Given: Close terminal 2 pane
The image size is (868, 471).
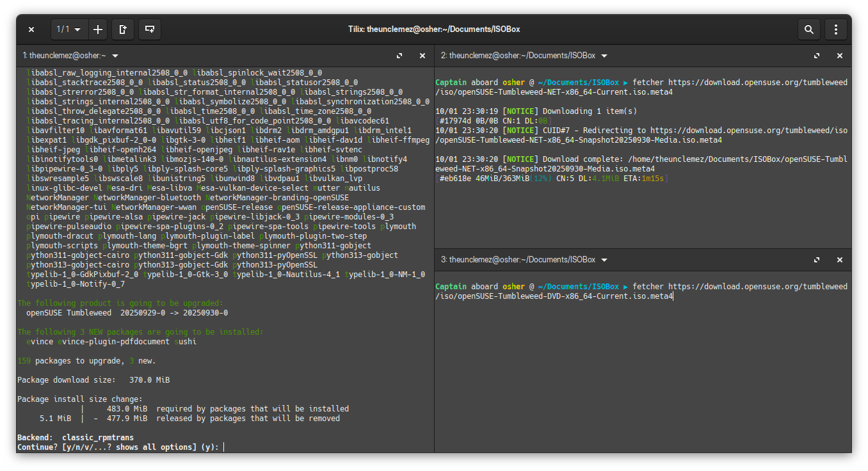Looking at the screenshot, I should (x=840, y=56).
